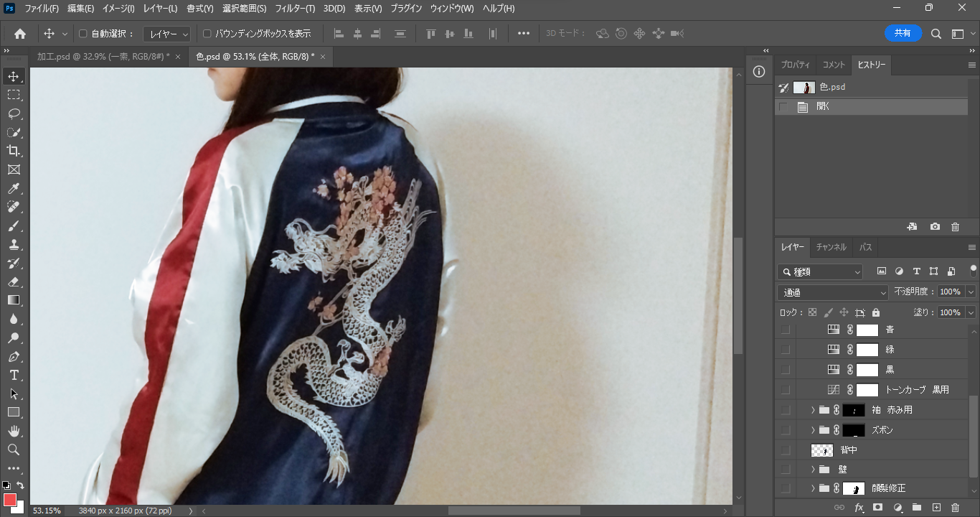980x517 pixels.
Task: Select the Crop tool
Action: click(x=14, y=151)
